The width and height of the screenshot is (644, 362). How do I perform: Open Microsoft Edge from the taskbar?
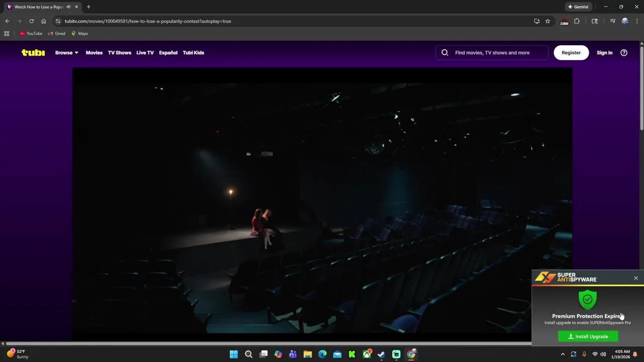pos(323,354)
